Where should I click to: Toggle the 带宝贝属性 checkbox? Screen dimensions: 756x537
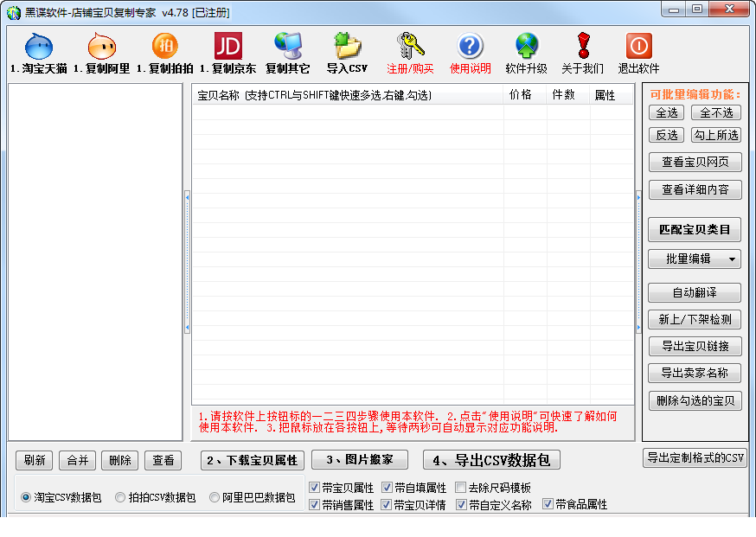314,488
